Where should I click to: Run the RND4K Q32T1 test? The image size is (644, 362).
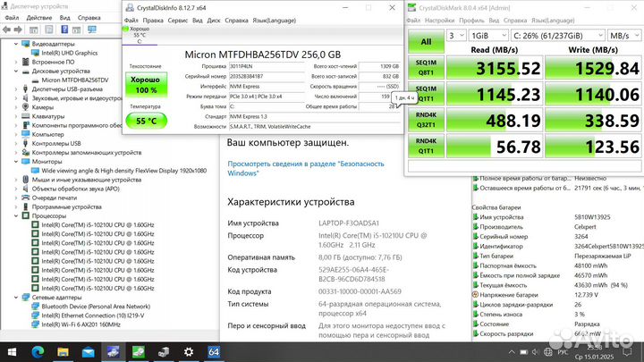click(426, 120)
